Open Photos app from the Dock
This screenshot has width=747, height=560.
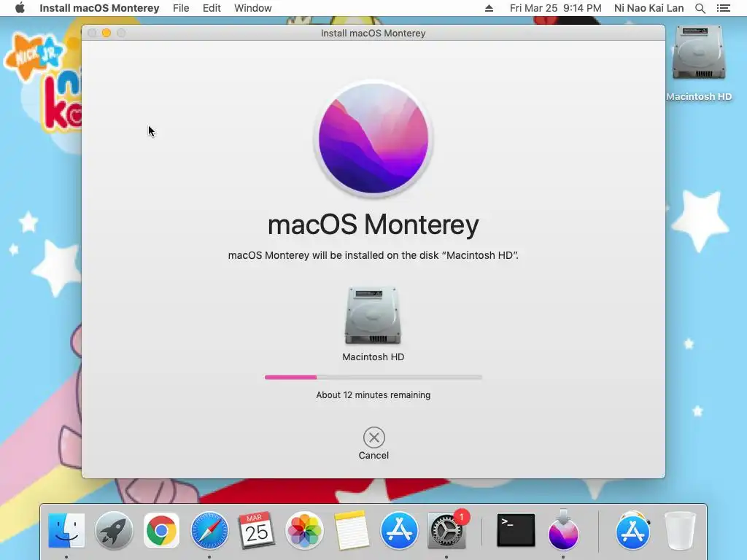point(304,531)
